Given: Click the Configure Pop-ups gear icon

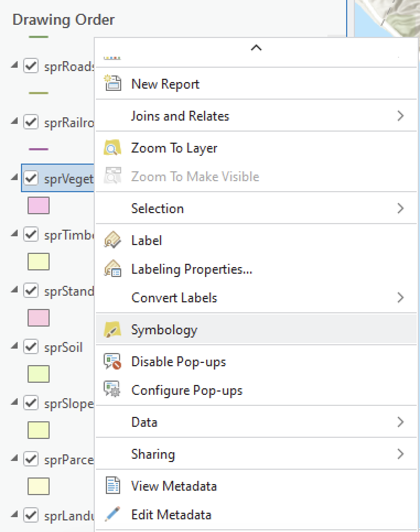Looking at the screenshot, I should [x=112, y=390].
